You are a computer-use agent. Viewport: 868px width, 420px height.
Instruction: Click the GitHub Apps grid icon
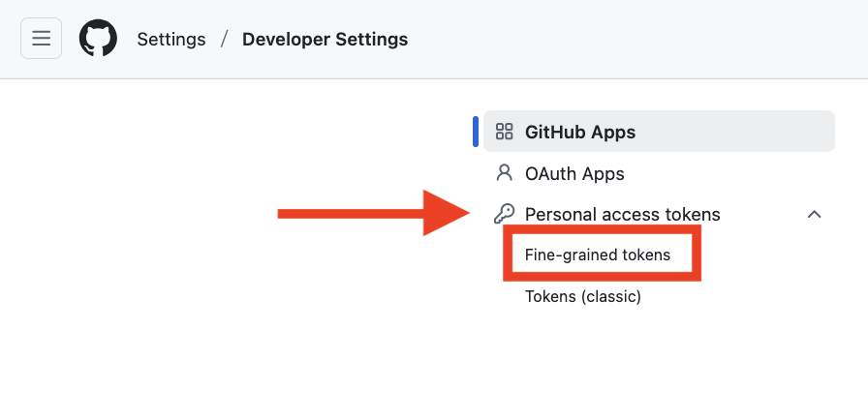pyautogui.click(x=505, y=132)
